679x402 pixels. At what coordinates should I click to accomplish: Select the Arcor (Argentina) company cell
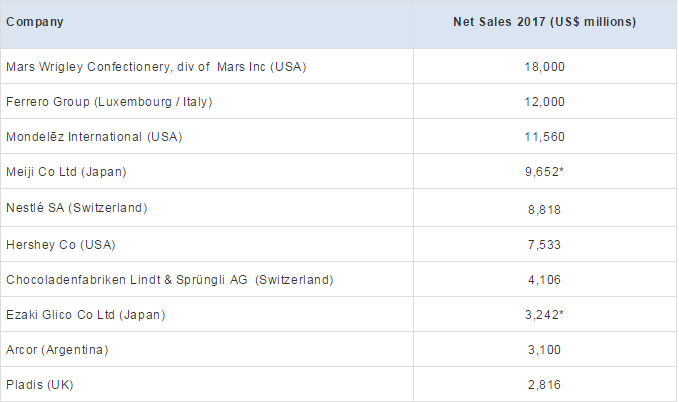pyautogui.click(x=57, y=350)
